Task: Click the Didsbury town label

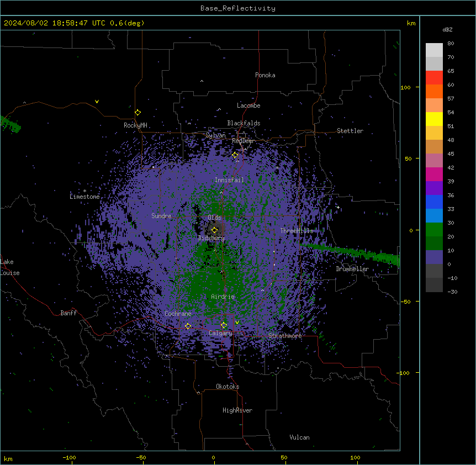Action: [x=211, y=238]
